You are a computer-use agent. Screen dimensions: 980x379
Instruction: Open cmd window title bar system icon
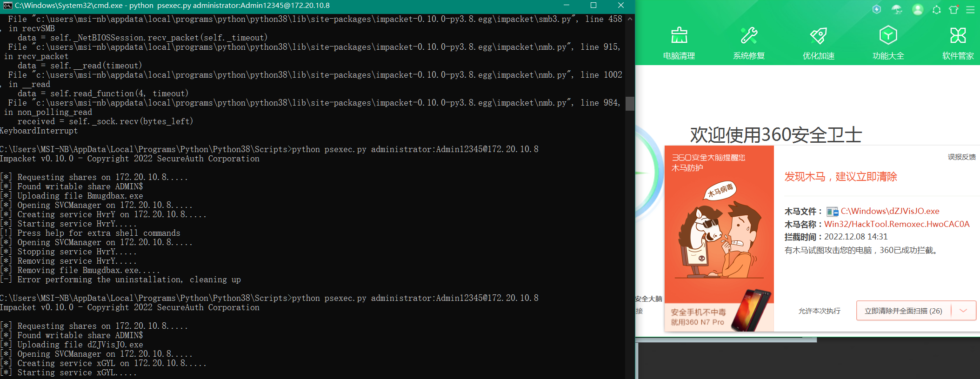click(7, 6)
